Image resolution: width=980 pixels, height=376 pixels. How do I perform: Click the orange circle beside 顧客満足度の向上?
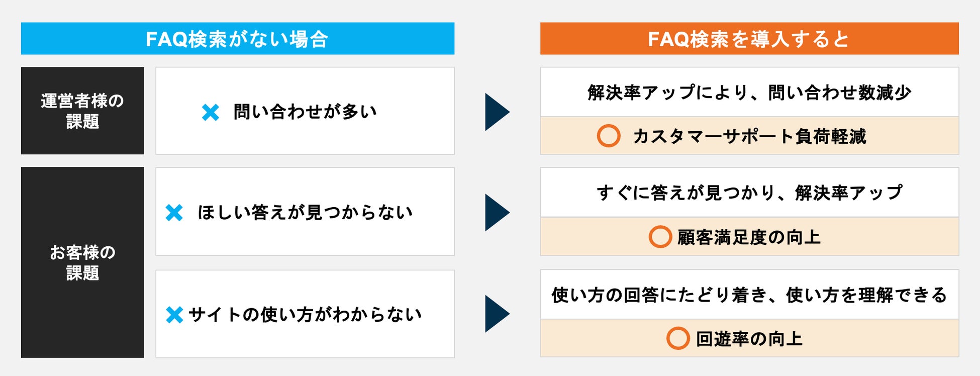point(660,237)
